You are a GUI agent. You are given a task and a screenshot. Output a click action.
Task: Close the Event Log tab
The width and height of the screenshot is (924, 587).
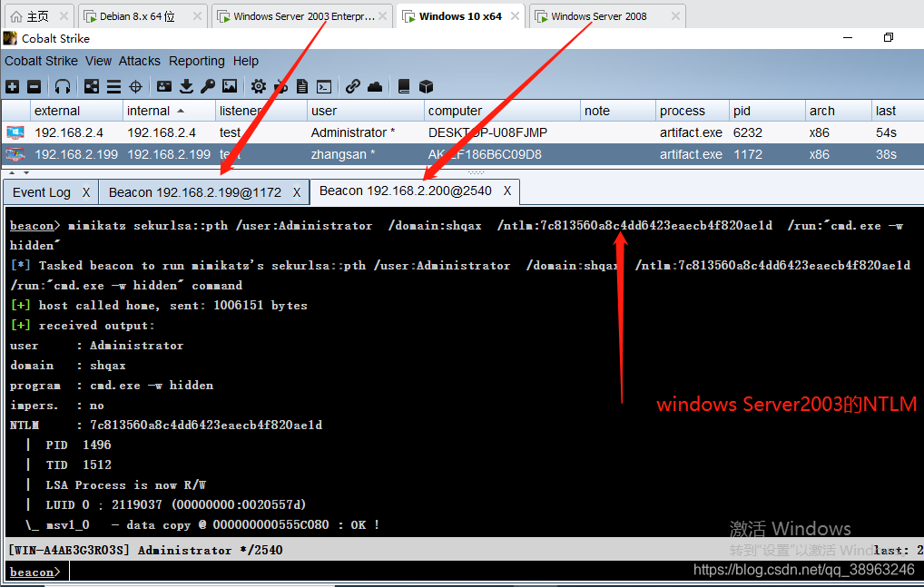86,192
